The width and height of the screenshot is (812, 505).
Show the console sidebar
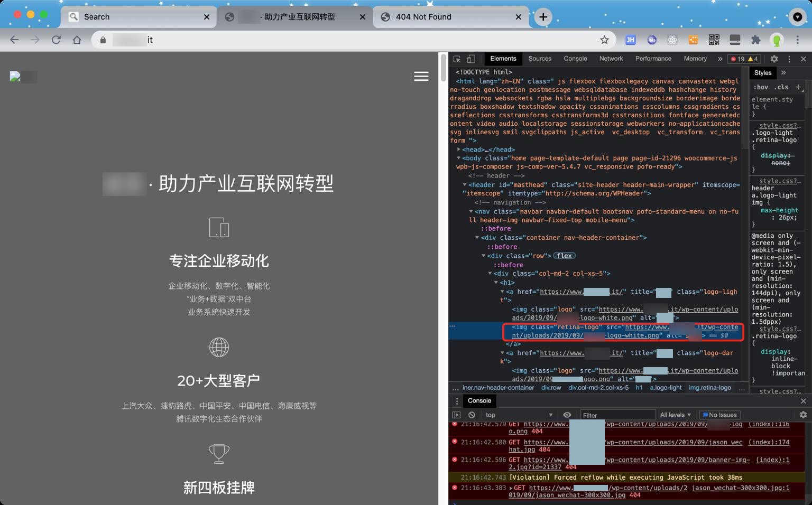coord(456,415)
